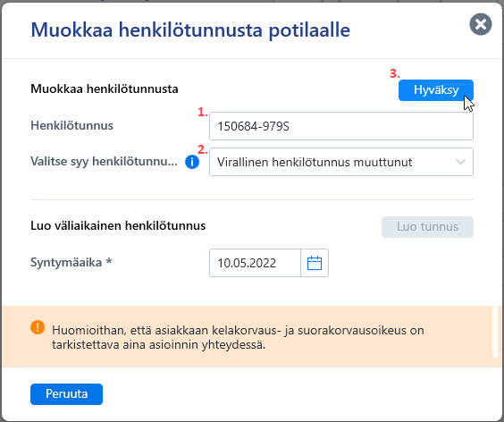Click the Peruuta button
504x422 pixels.
pos(66,394)
